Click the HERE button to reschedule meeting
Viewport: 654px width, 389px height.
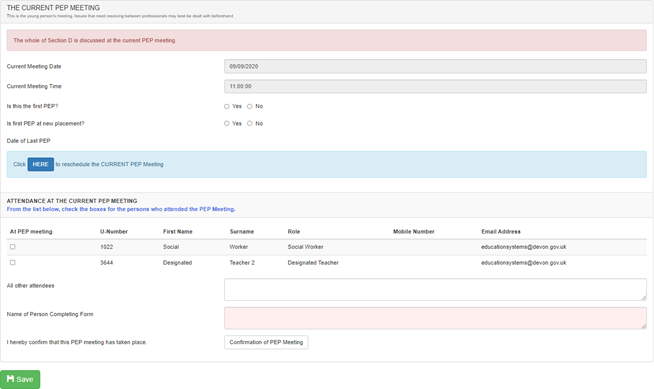pos(40,164)
